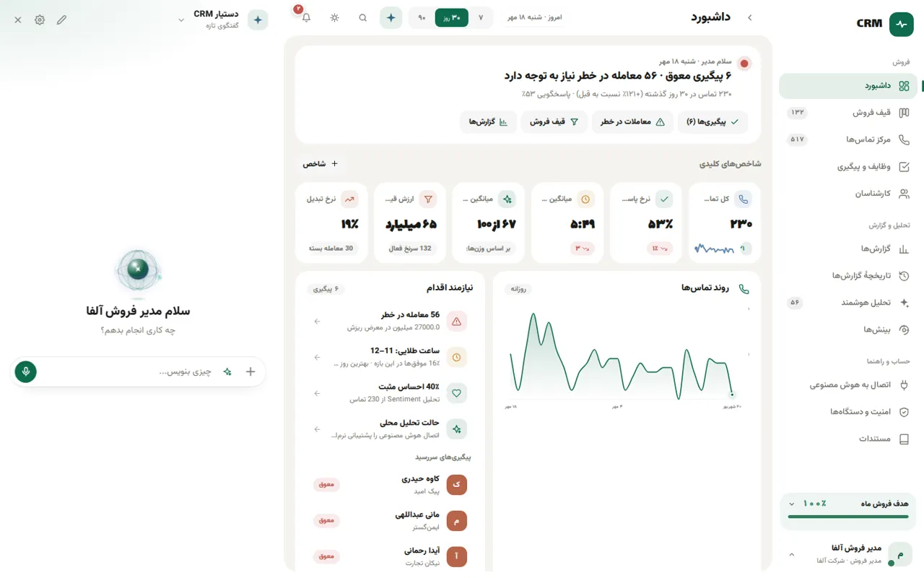Collapse the sidebar with header chevron
Viewport: 924px width, 578px height.
click(749, 17)
